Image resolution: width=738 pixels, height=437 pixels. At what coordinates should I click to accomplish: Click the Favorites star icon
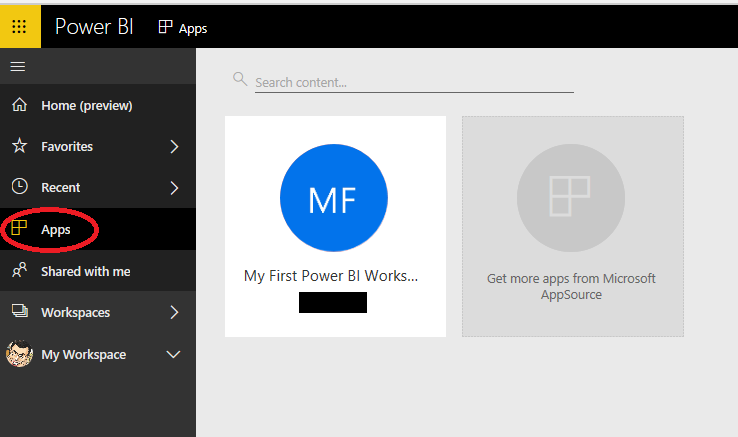click(19, 146)
